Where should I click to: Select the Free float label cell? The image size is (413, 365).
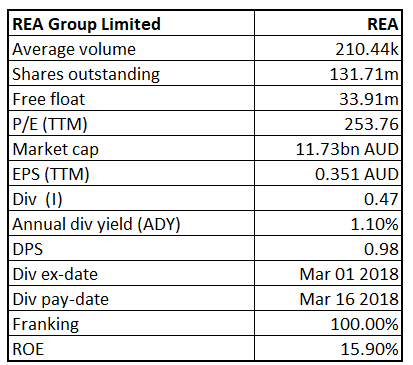point(131,98)
